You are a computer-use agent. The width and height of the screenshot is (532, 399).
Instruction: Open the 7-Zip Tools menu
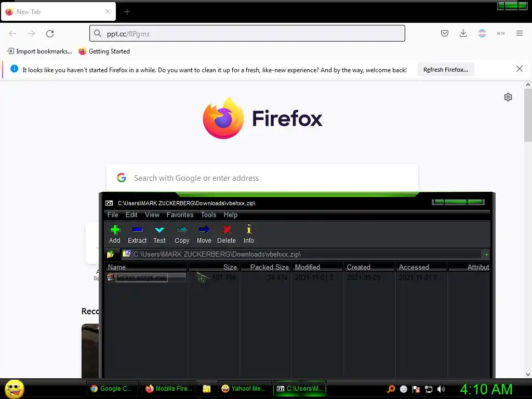pyautogui.click(x=208, y=215)
